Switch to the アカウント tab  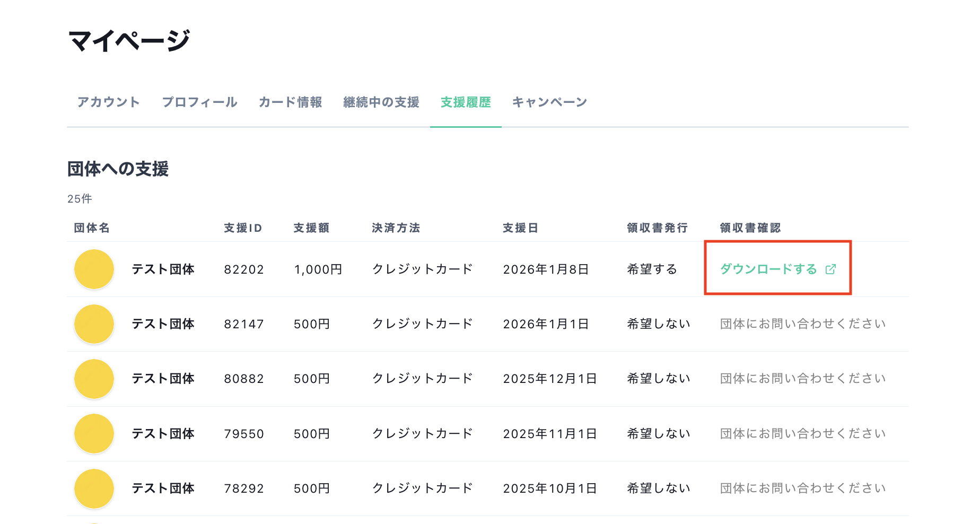click(108, 102)
